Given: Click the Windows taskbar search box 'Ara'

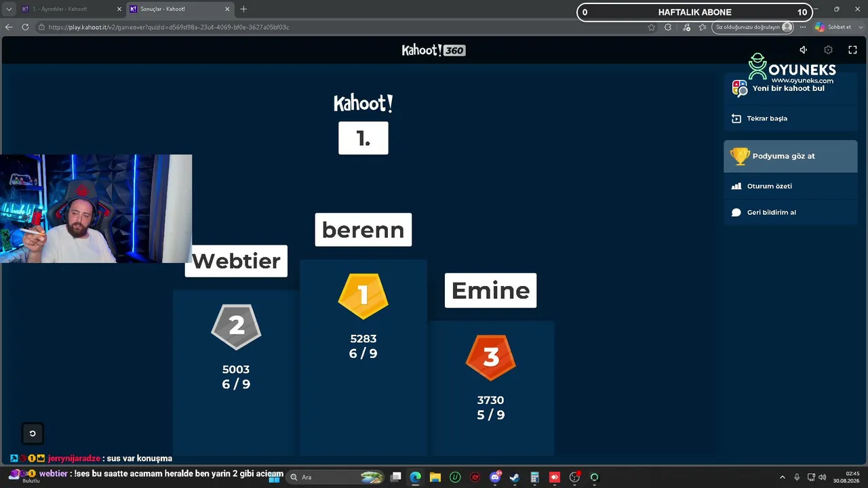Looking at the screenshot, I should (336, 477).
